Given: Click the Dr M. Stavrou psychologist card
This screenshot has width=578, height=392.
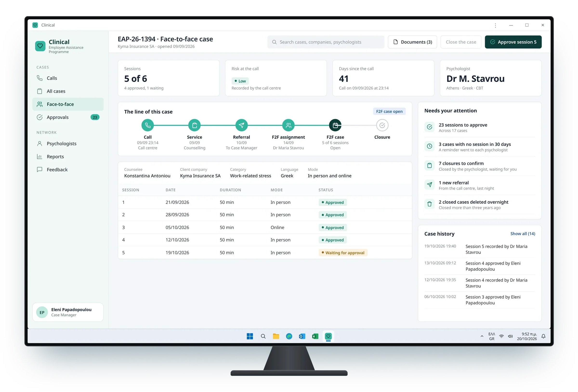Looking at the screenshot, I should pos(490,78).
